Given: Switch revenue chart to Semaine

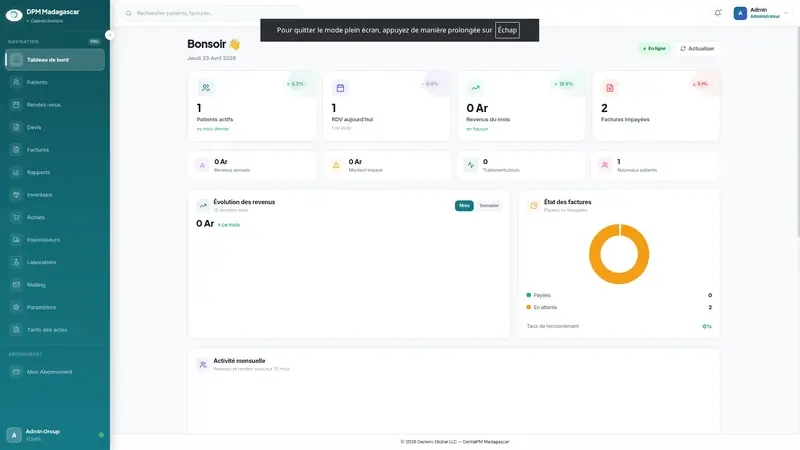Looking at the screenshot, I should point(489,206).
